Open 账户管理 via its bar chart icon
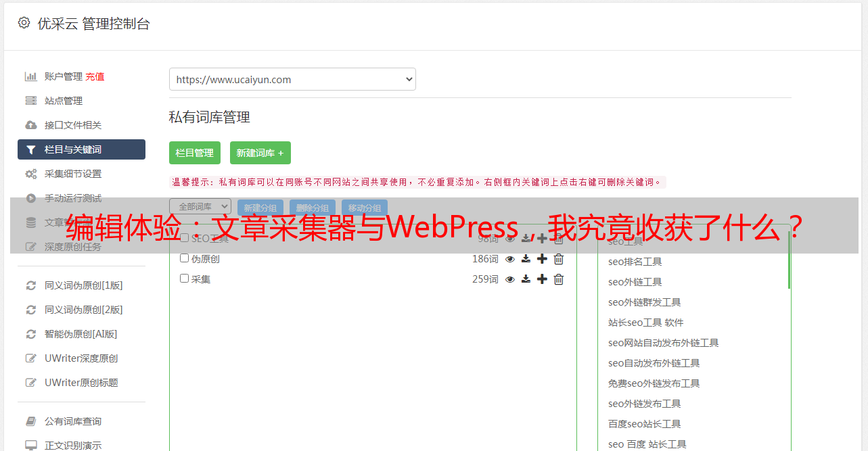Viewport: 868px width, 451px height. coord(30,76)
